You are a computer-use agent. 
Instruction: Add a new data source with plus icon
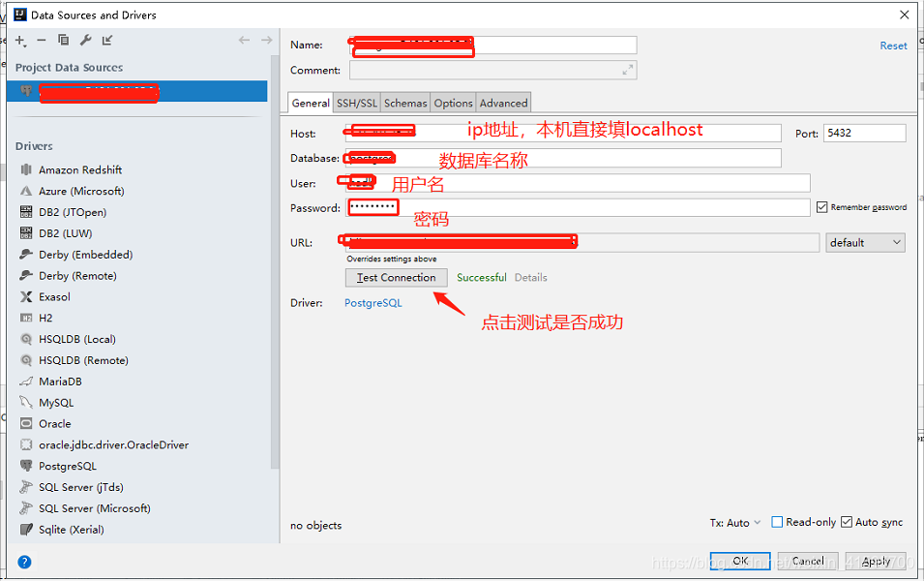[20, 41]
